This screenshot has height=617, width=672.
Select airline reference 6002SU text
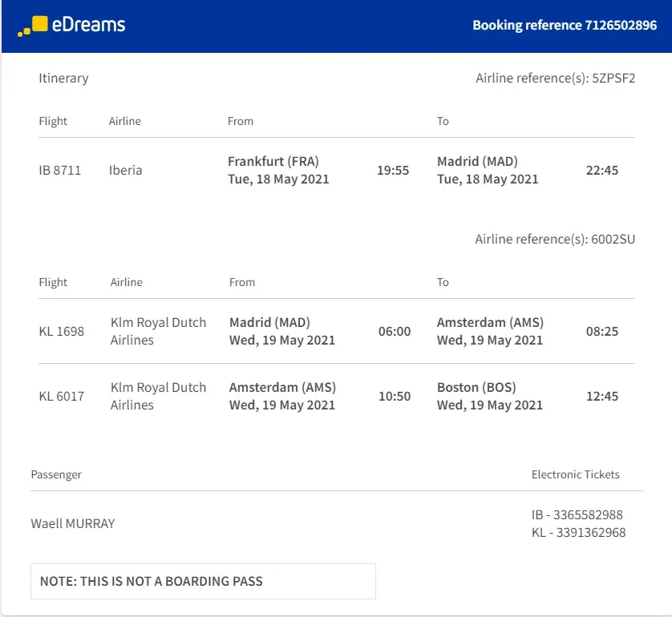tap(613, 240)
